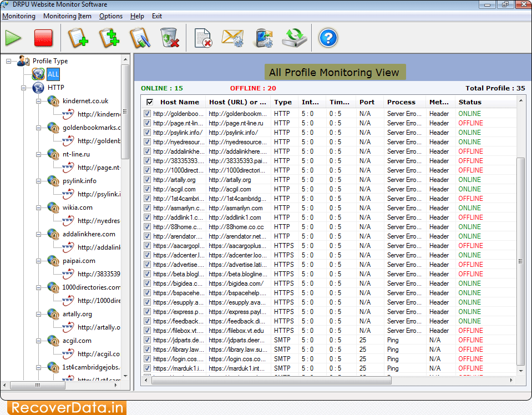Viewport: 532px width, 415px height.
Task: Add a new profile with the clipboard plus icon
Action: 78,38
